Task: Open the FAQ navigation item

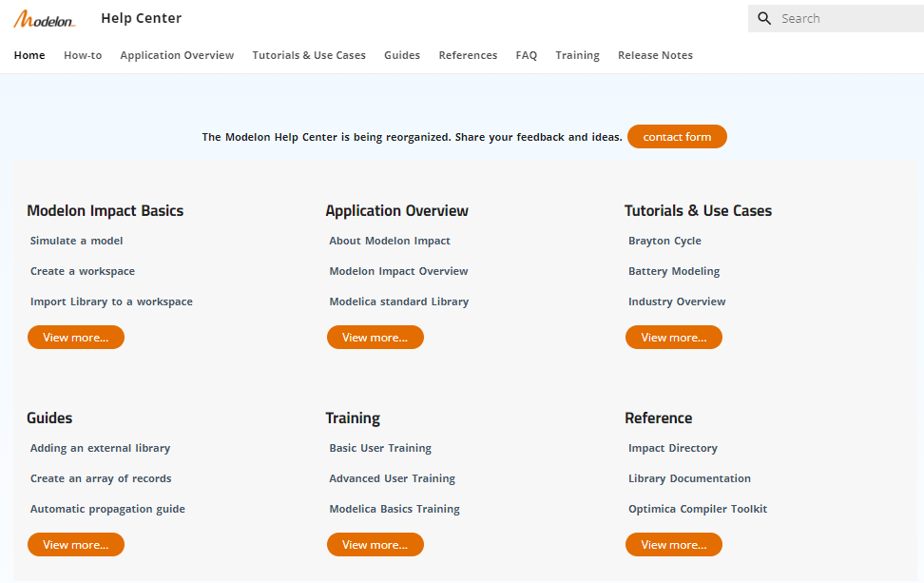Action: 527,55
